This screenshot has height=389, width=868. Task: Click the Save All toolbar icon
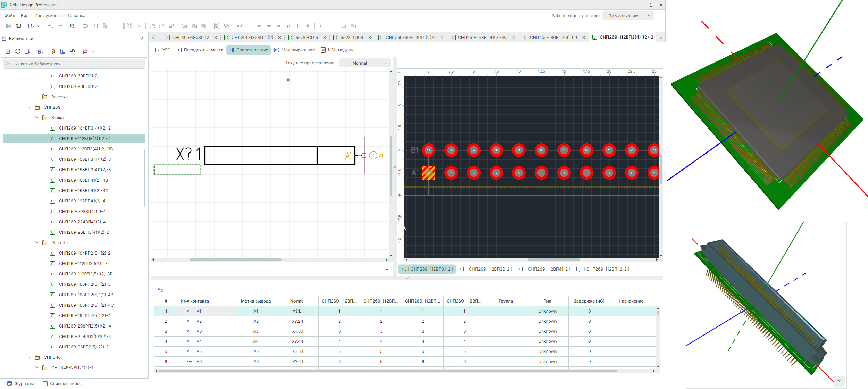tap(18, 26)
